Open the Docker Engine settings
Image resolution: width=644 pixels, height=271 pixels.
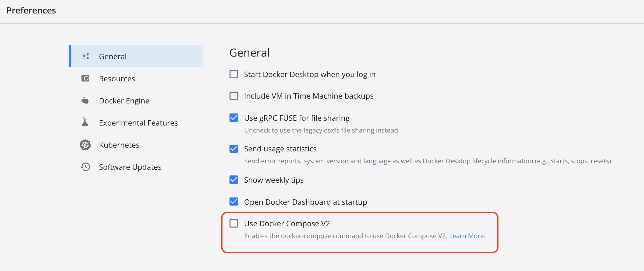[124, 101]
